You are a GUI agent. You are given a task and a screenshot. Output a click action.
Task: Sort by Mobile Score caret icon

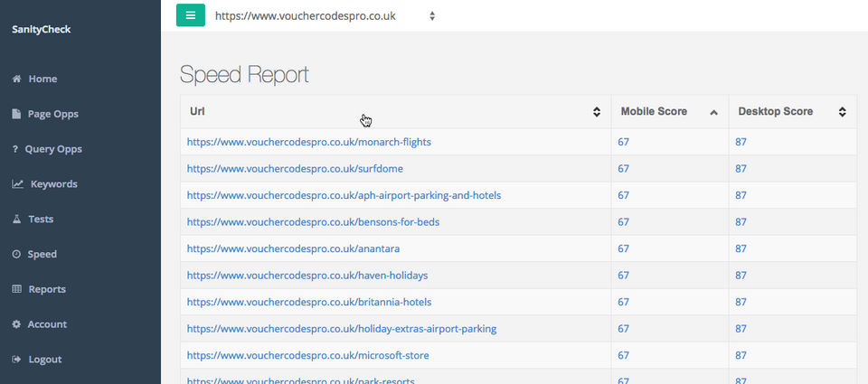[x=714, y=112]
